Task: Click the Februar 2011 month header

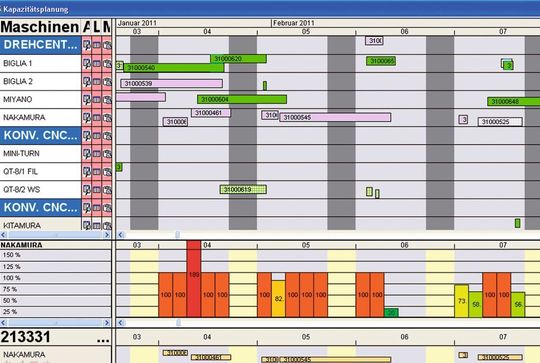Action: click(294, 23)
